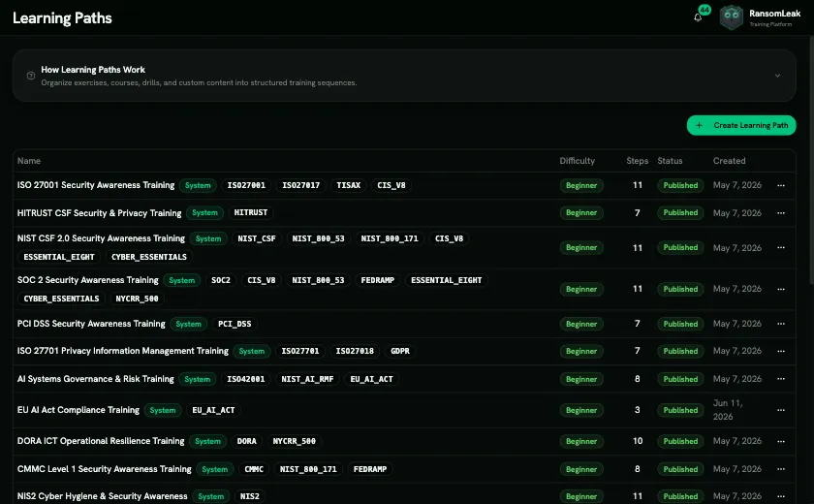The width and height of the screenshot is (814, 504).
Task: Click the Created column header
Action: tap(729, 161)
